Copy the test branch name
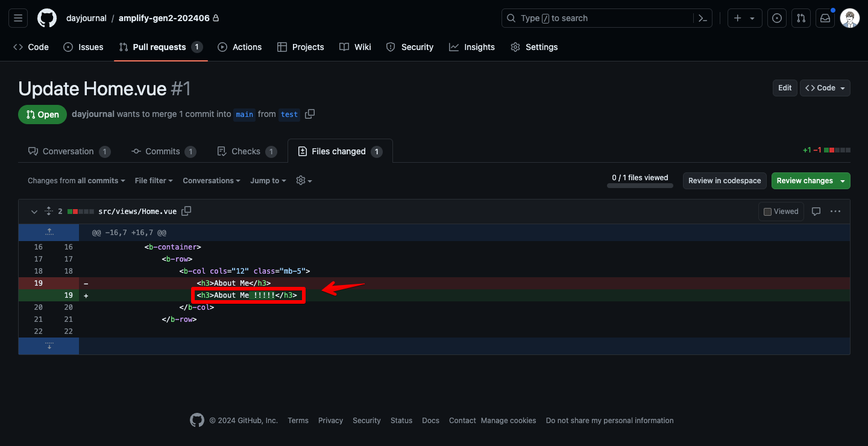Screen dimensions: 868x446 click(x=310, y=114)
